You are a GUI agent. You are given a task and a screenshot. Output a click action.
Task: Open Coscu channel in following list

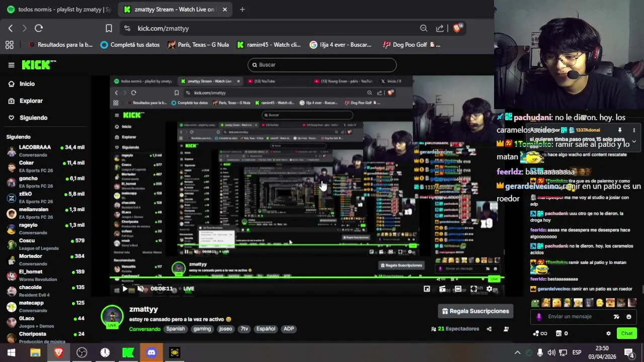coord(45,245)
